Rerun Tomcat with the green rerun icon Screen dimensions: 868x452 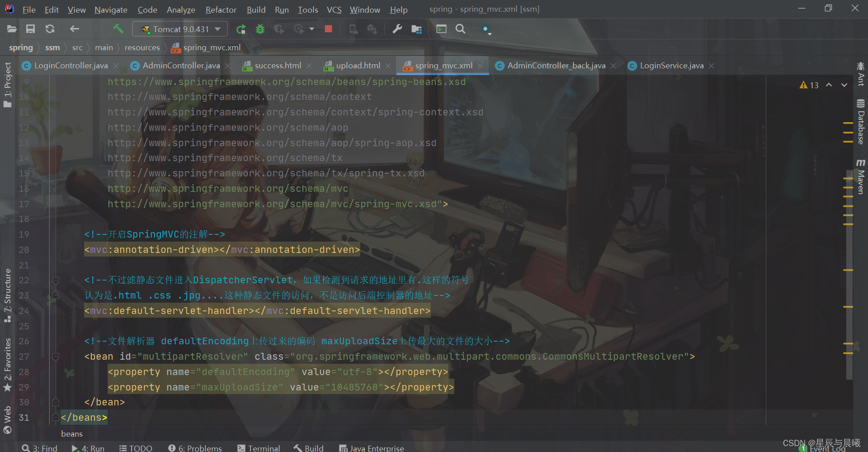pos(241,29)
